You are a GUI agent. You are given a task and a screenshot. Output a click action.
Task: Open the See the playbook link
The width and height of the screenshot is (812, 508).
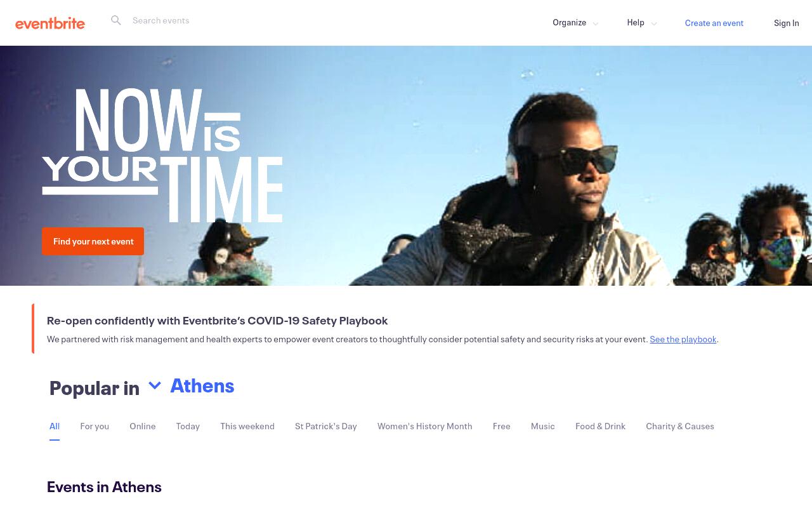click(x=683, y=339)
